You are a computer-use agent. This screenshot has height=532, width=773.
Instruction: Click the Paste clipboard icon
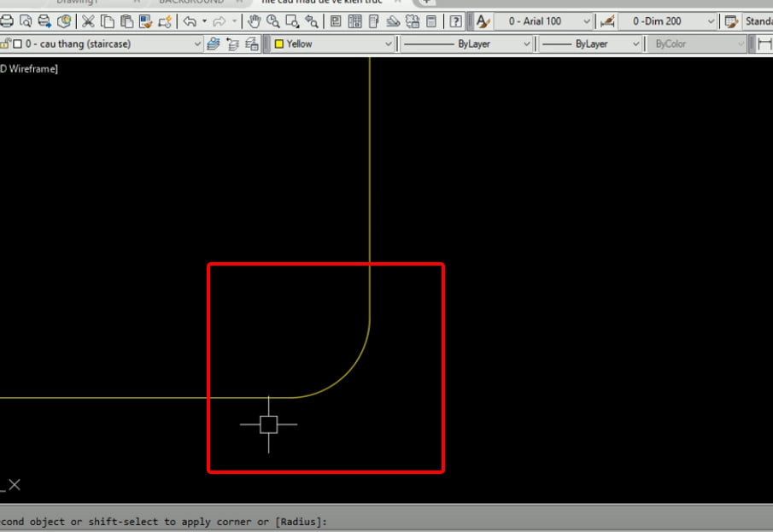[x=126, y=21]
